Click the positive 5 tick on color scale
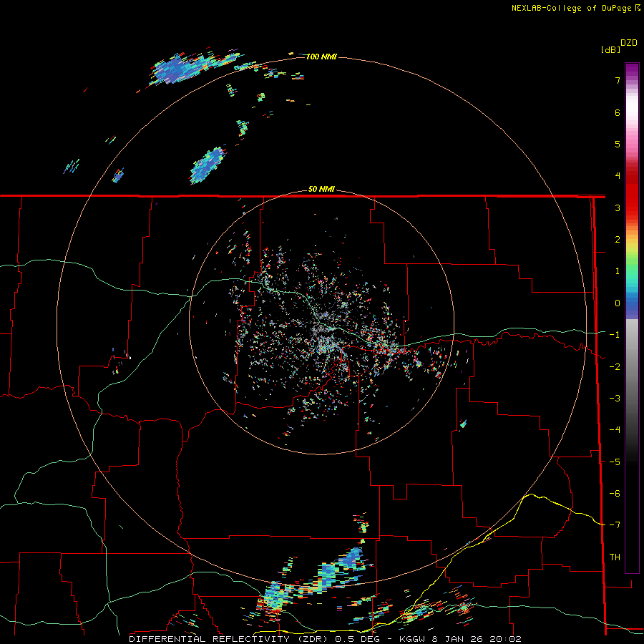The width and height of the screenshot is (644, 644). pyautogui.click(x=618, y=144)
